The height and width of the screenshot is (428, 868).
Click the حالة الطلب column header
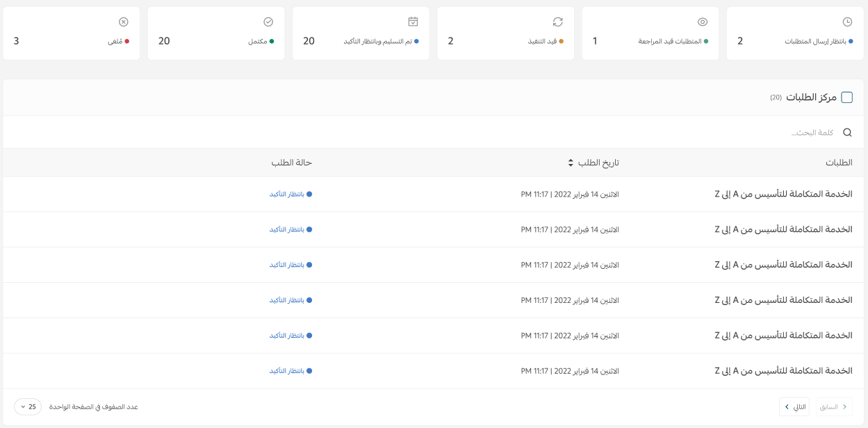click(x=291, y=163)
